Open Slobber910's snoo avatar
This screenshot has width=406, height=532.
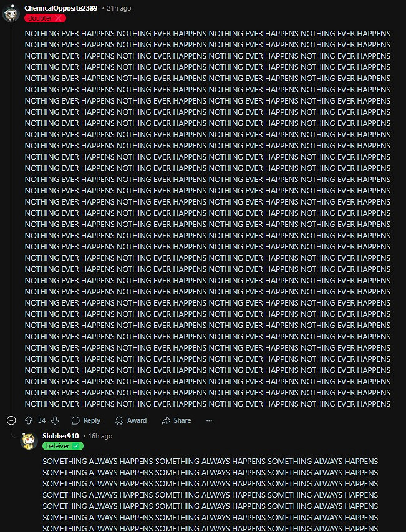(29, 441)
